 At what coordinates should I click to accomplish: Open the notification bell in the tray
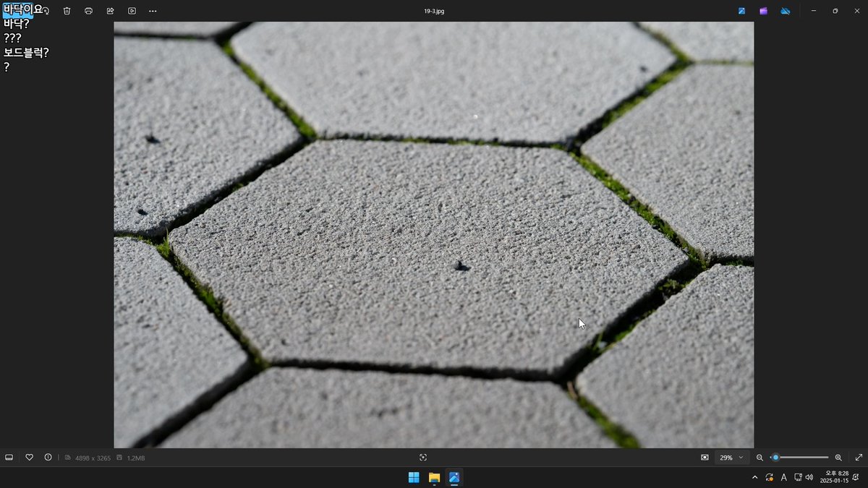point(856,477)
